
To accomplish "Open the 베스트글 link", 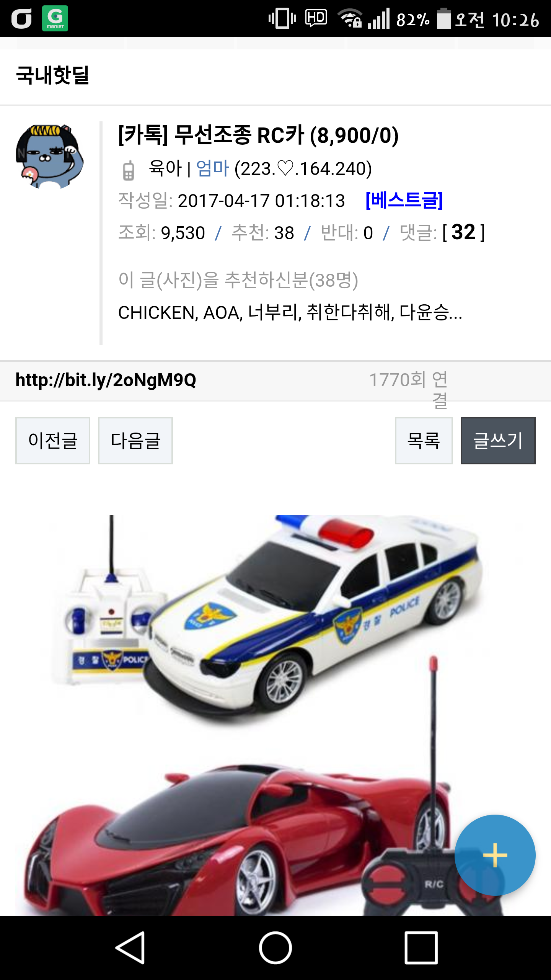I will pos(404,200).
